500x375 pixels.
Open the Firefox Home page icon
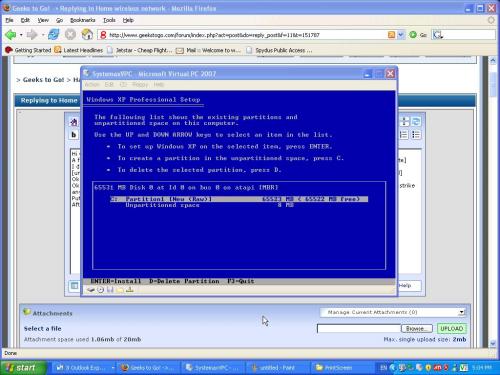pos(87,34)
